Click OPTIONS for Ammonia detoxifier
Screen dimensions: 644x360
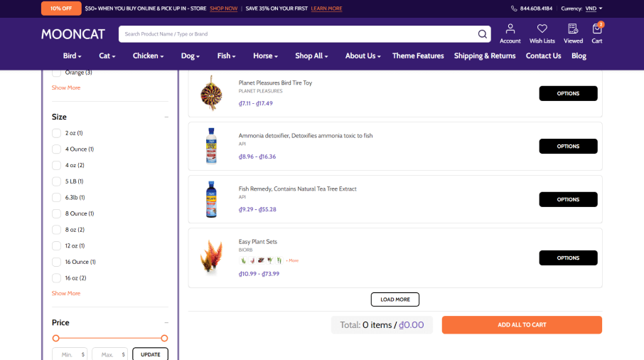(568, 147)
